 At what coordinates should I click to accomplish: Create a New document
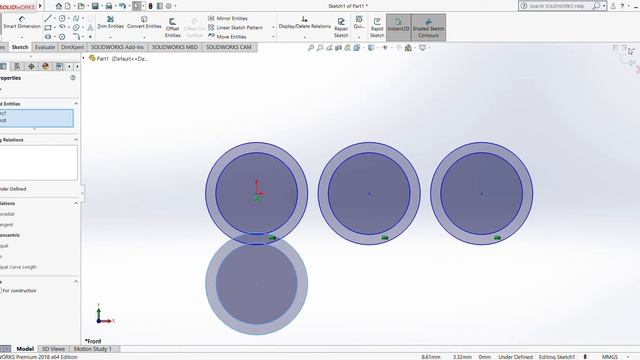click(68, 6)
